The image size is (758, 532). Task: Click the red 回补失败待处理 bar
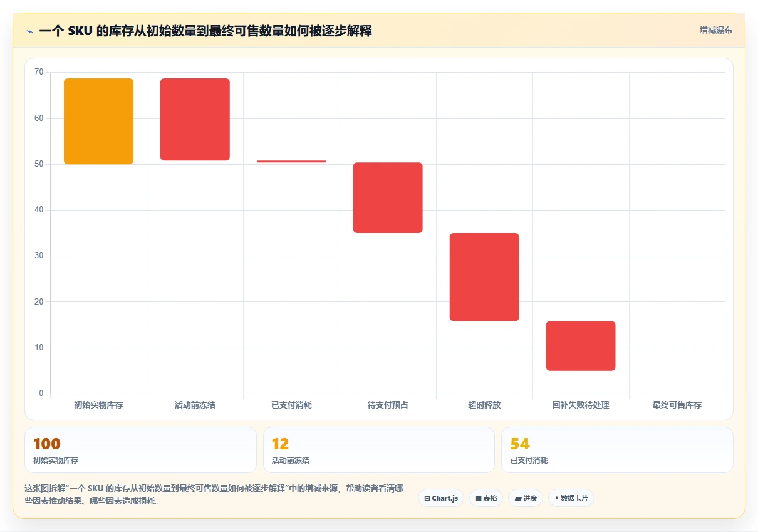pos(581,346)
